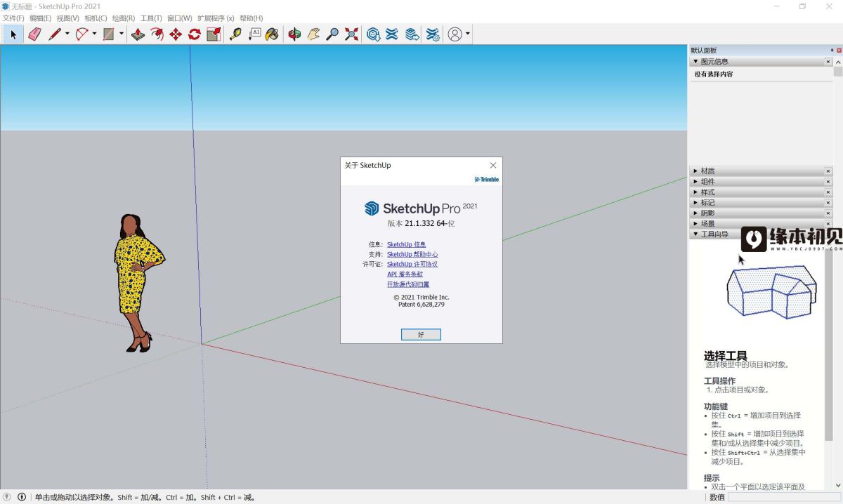Screen dimensions: 843x504
Task: Select the Rotate tool
Action: point(195,34)
